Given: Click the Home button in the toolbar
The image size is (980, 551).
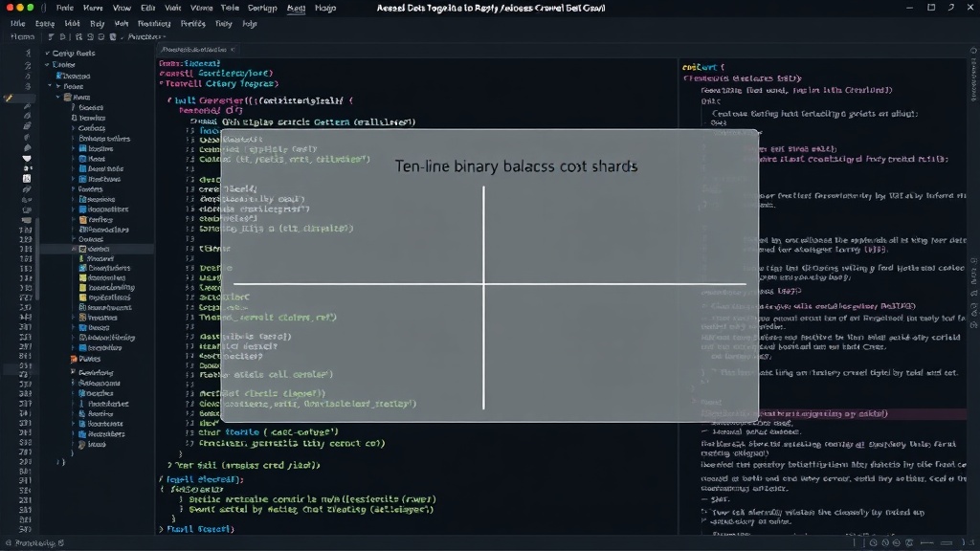Looking at the screenshot, I should (23, 37).
